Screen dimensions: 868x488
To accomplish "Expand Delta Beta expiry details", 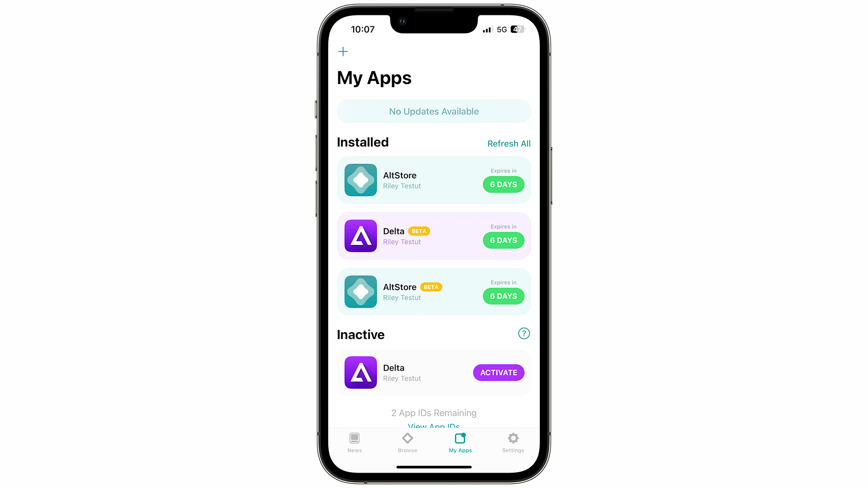I will (503, 240).
